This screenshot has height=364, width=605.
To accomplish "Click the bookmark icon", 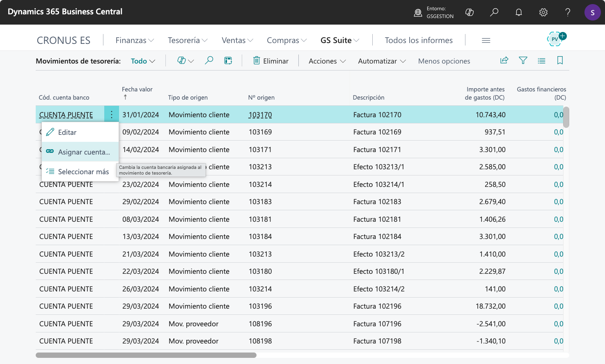I will point(560,61).
